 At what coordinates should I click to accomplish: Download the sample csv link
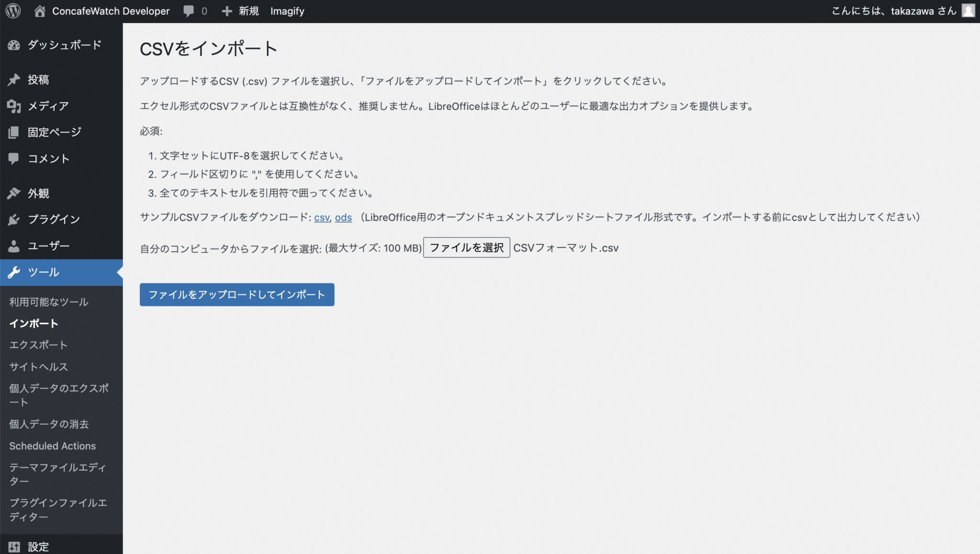click(x=322, y=217)
